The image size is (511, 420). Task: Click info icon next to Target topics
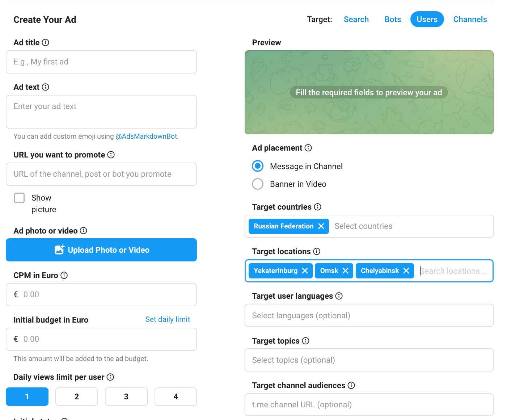(x=306, y=341)
